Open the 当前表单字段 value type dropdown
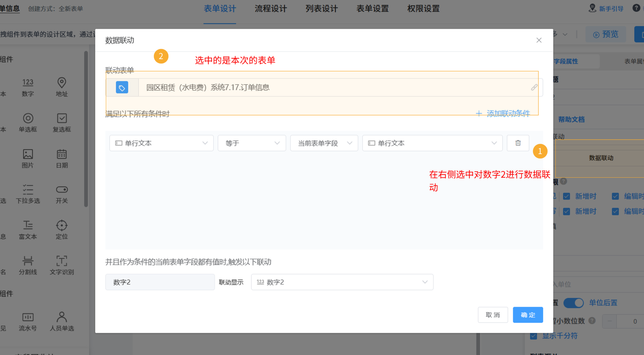The width and height of the screenshot is (644, 355). click(x=324, y=143)
